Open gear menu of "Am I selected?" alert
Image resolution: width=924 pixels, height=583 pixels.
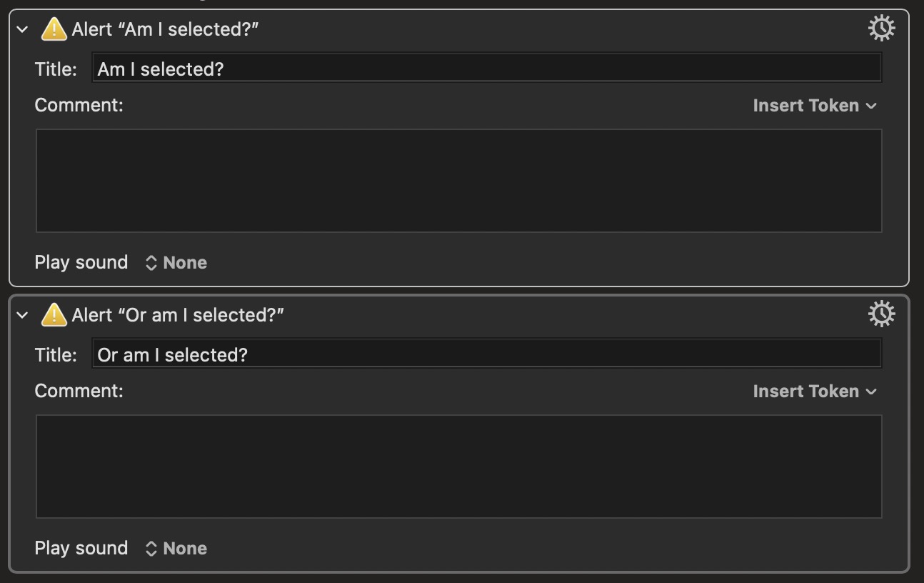tap(881, 28)
